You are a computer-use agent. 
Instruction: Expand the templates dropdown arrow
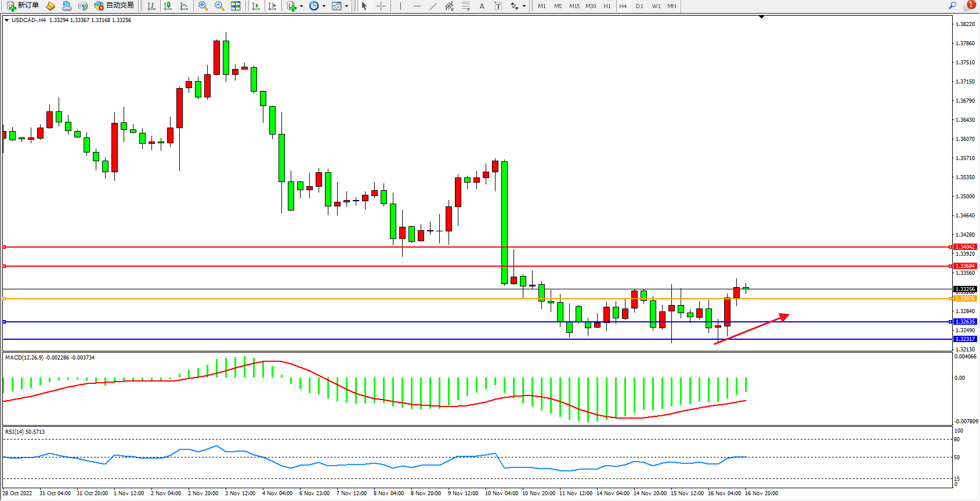tap(347, 6)
